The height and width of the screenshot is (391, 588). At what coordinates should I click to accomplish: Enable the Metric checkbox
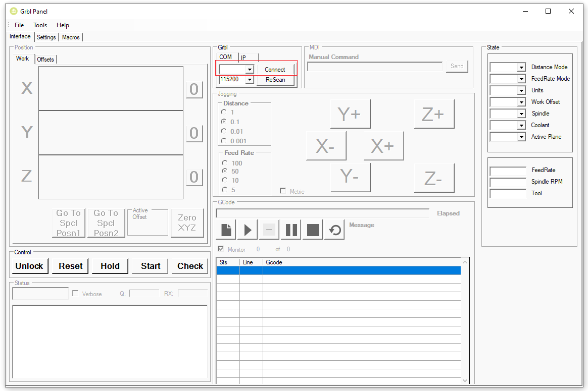point(283,191)
